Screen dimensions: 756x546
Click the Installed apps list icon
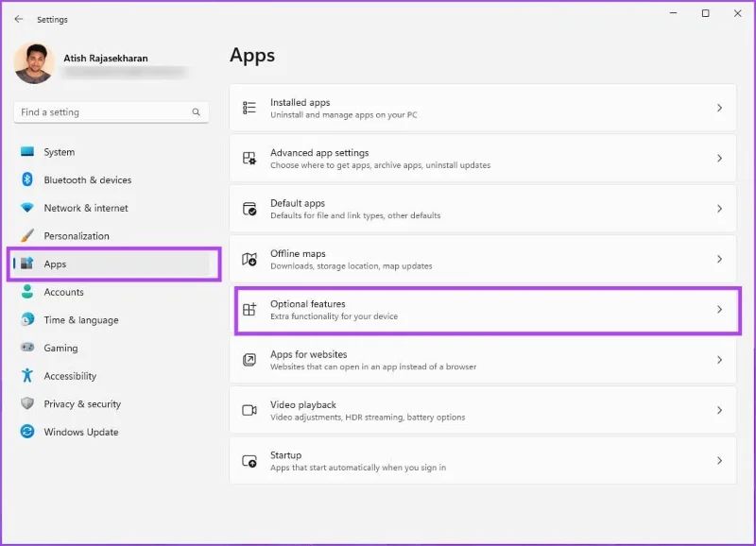coord(249,108)
